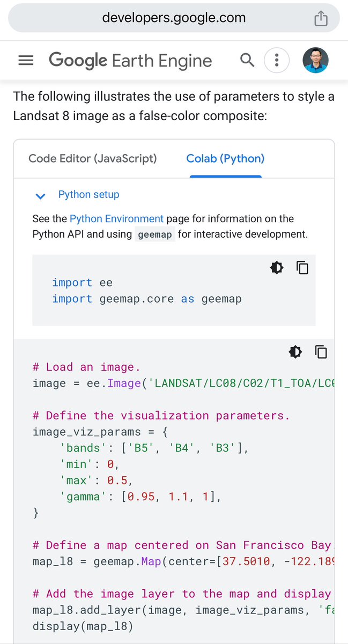Image resolution: width=348 pixels, height=644 pixels.
Task: Tap the developers.google.com address bar
Action: [174, 18]
